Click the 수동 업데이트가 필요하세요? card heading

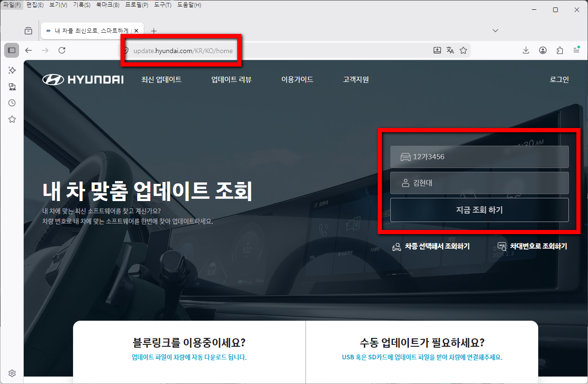click(422, 343)
